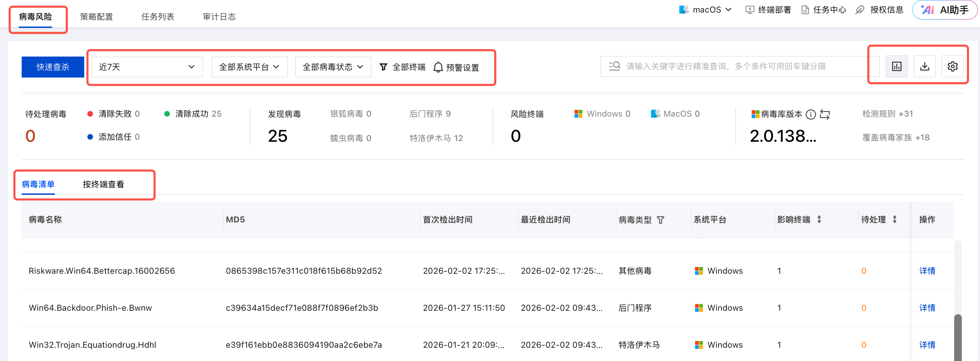Expand the 全部系统平台 dropdown
Viewport: 980px width, 361px height.
click(249, 67)
